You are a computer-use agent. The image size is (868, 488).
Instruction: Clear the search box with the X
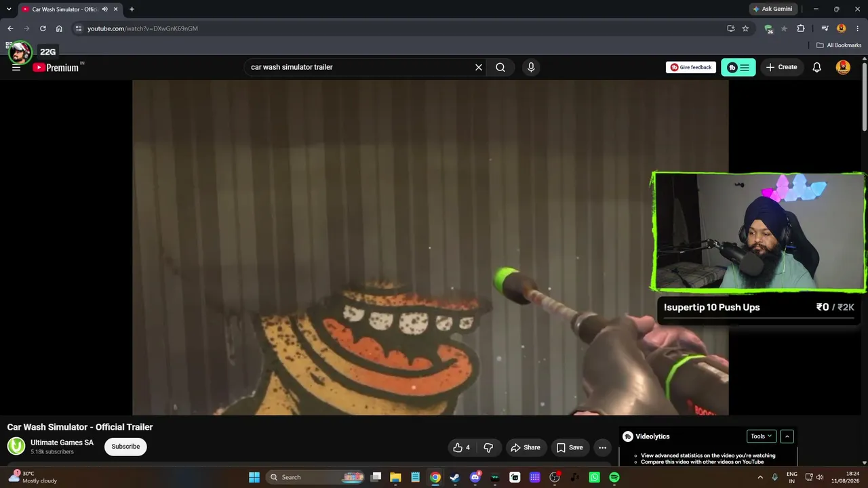coord(479,67)
